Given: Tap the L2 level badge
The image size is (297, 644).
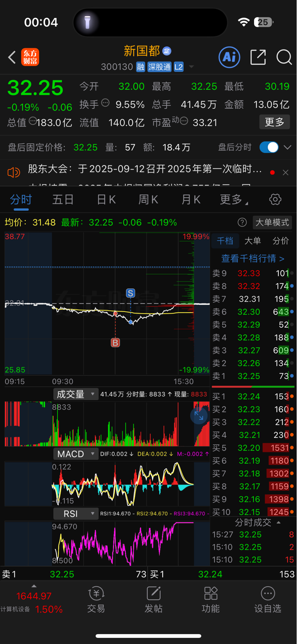Looking at the screenshot, I should point(178,67).
